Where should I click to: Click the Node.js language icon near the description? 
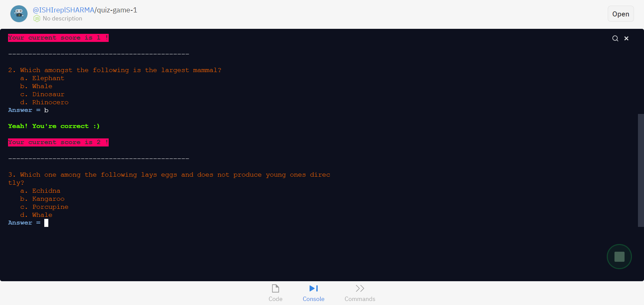(37, 19)
